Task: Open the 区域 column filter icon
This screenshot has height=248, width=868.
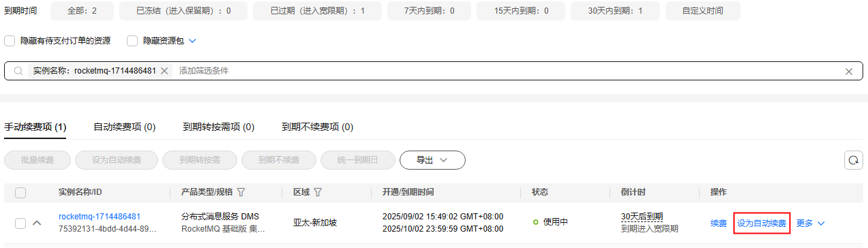Action: pos(318,193)
